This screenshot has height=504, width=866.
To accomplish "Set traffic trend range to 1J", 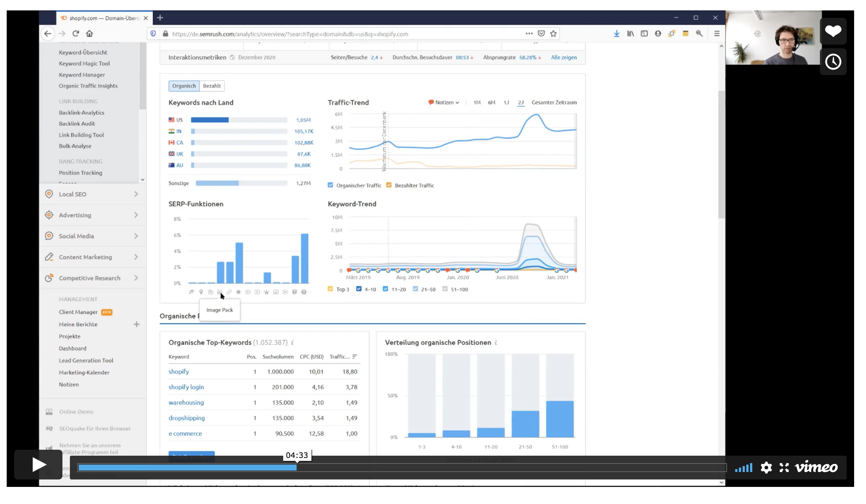I will 506,103.
